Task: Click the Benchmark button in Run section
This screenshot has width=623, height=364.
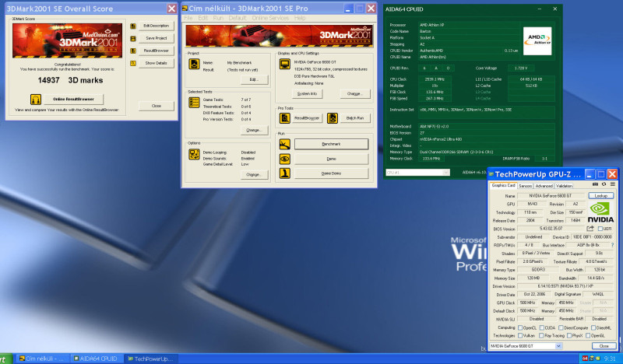Action: click(331, 144)
